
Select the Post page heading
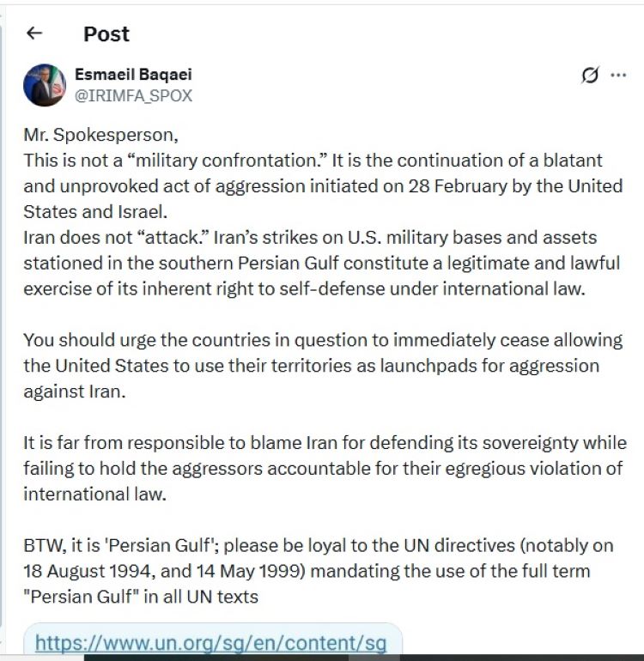[106, 33]
